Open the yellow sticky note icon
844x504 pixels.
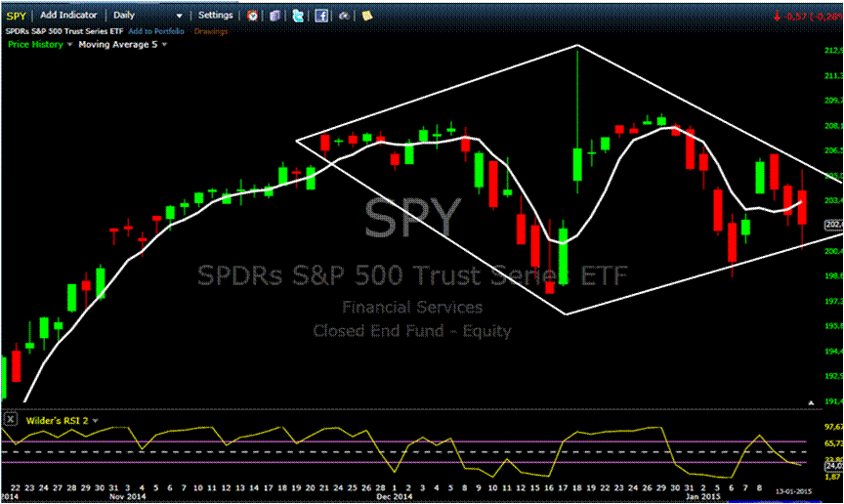(367, 16)
